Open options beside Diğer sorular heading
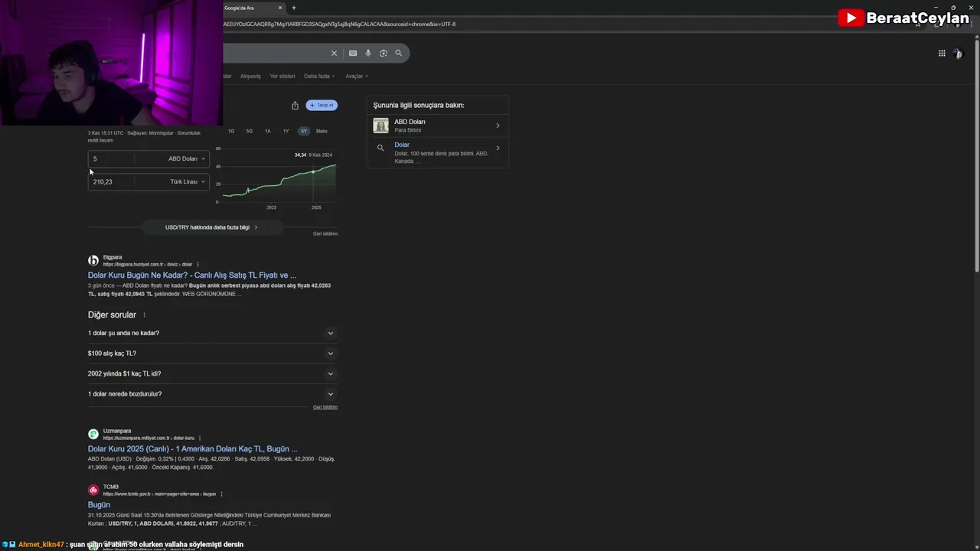 [x=144, y=315]
